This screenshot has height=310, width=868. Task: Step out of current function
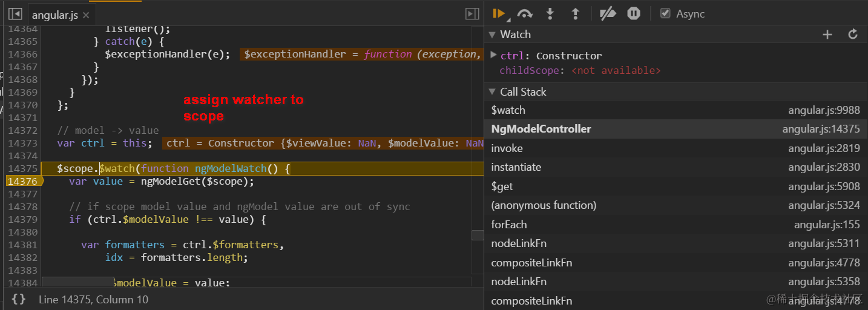coord(576,13)
